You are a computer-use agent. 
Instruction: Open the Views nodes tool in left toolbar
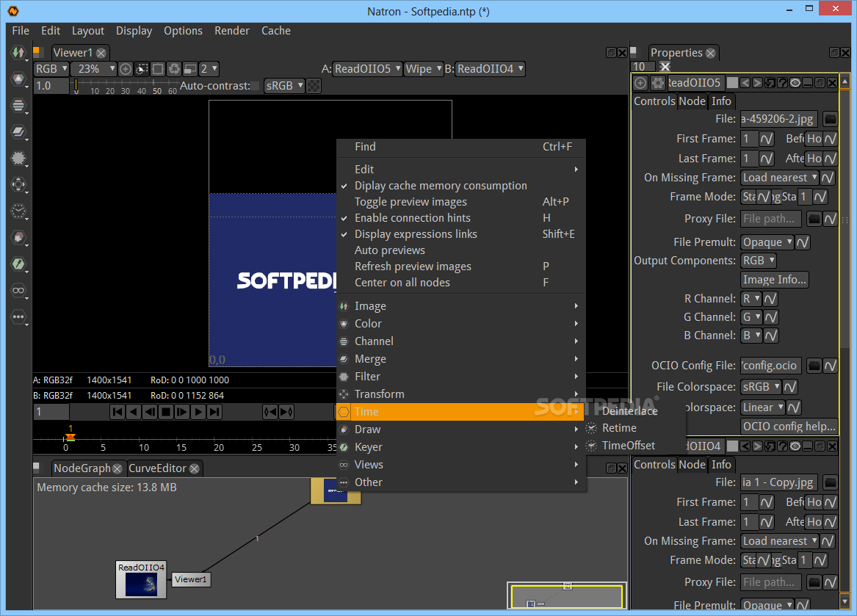[x=18, y=290]
